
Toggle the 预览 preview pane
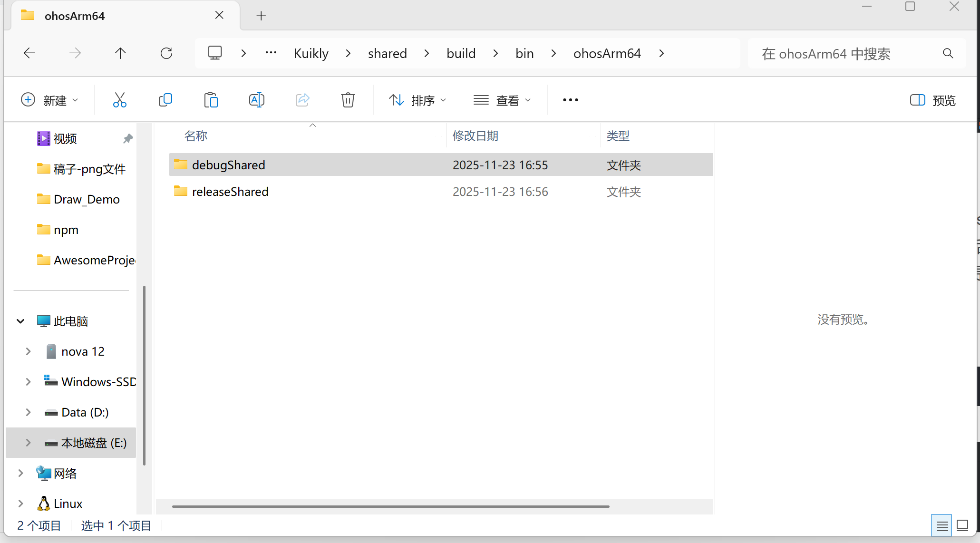coord(932,100)
